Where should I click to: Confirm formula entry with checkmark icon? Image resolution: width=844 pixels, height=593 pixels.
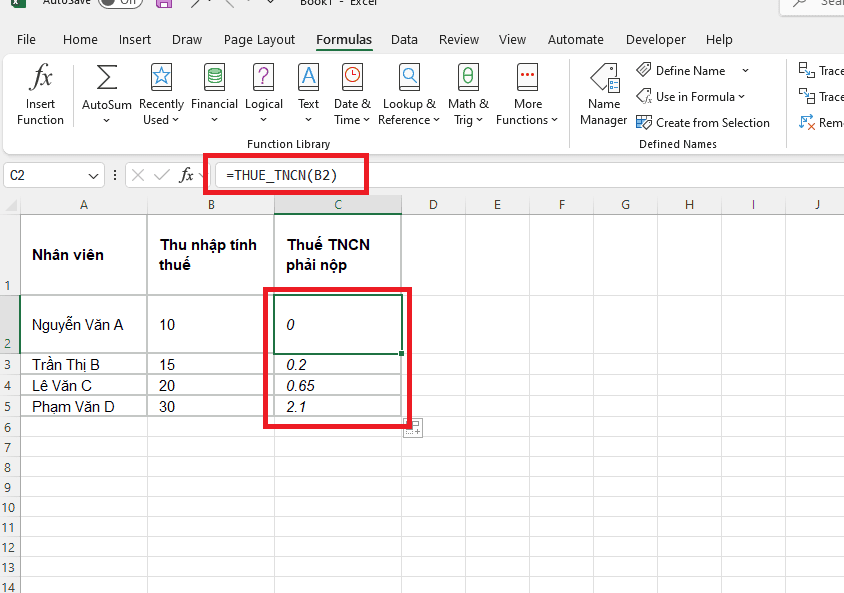(x=161, y=175)
